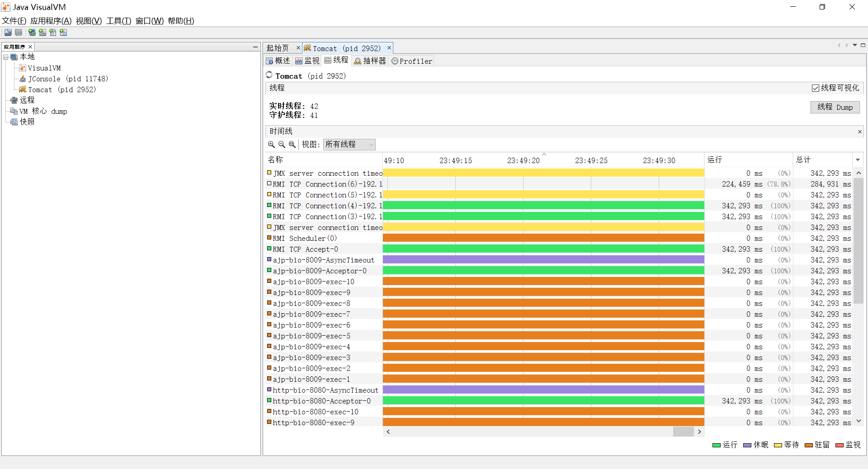Close the 起始页 start page tab
The image size is (868, 469).
click(x=298, y=48)
